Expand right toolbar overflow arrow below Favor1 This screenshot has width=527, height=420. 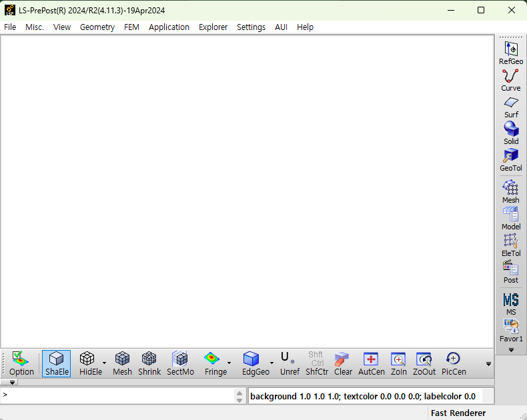coord(511,350)
